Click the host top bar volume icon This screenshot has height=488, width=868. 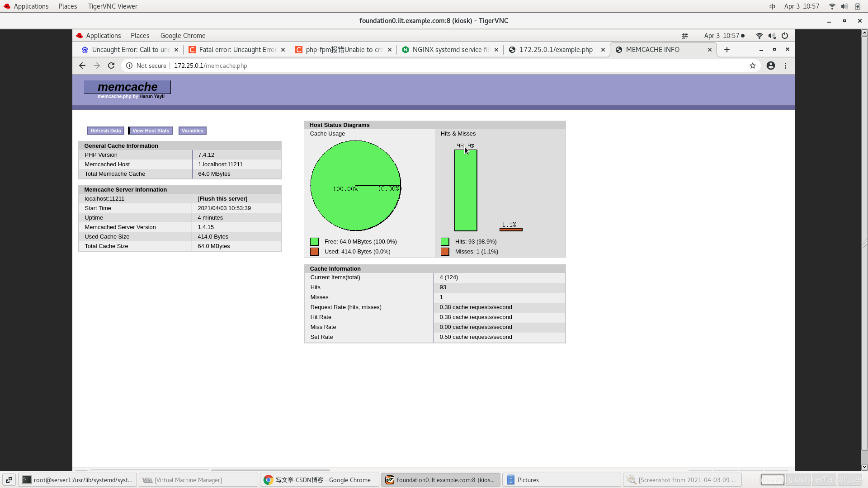point(844,6)
